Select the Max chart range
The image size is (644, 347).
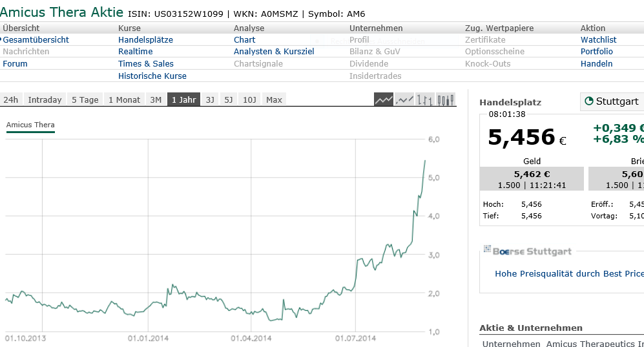274,100
